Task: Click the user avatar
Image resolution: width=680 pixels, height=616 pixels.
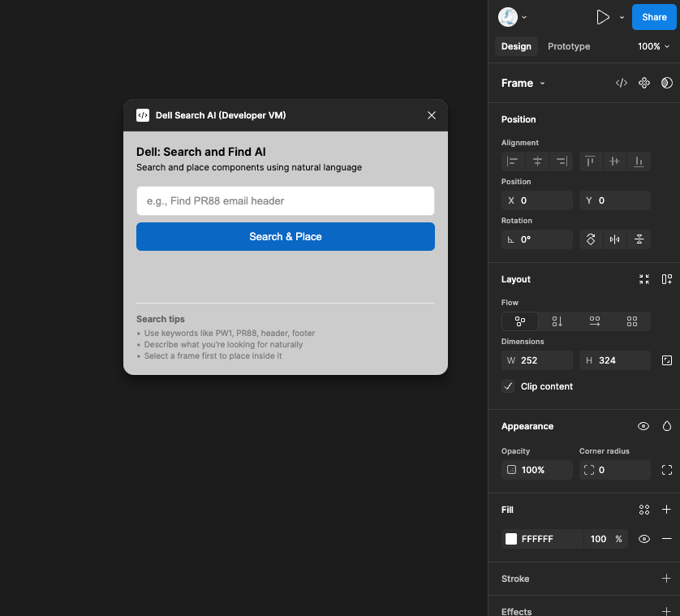Action: tap(508, 17)
